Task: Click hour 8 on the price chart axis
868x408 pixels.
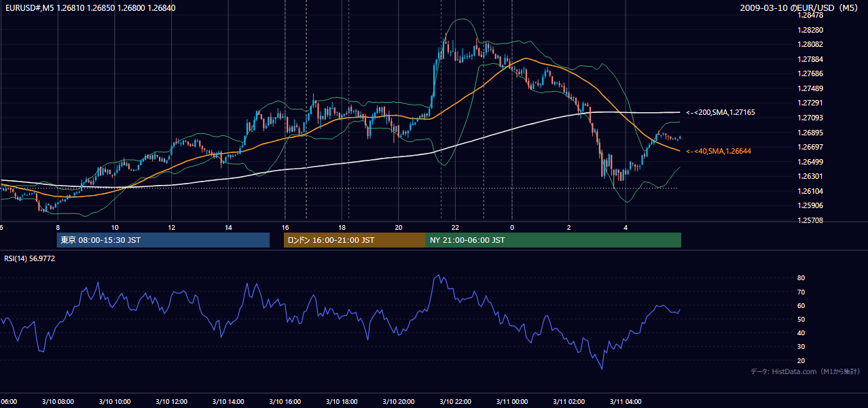Action: tap(58, 227)
